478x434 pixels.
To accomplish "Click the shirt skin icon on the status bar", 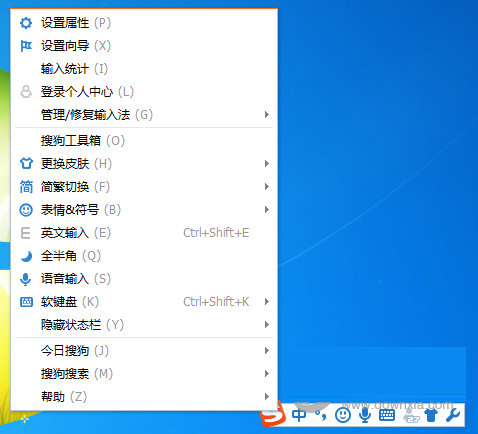I will (x=431, y=415).
